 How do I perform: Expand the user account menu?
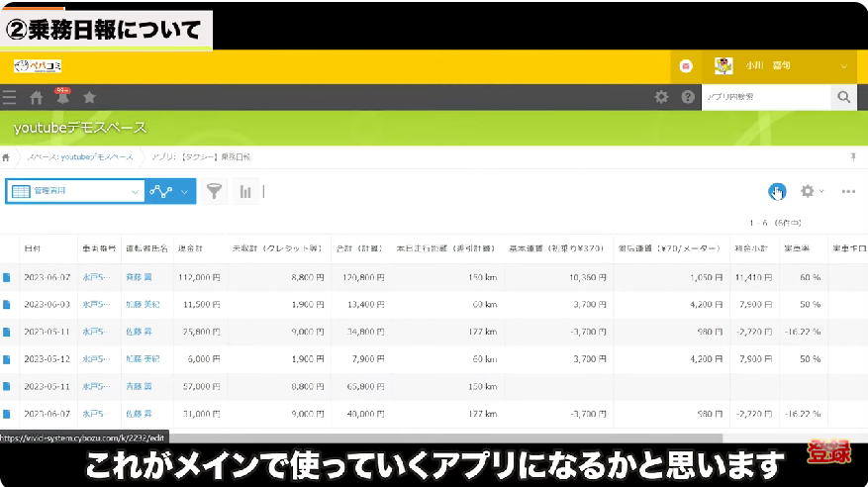pos(844,65)
